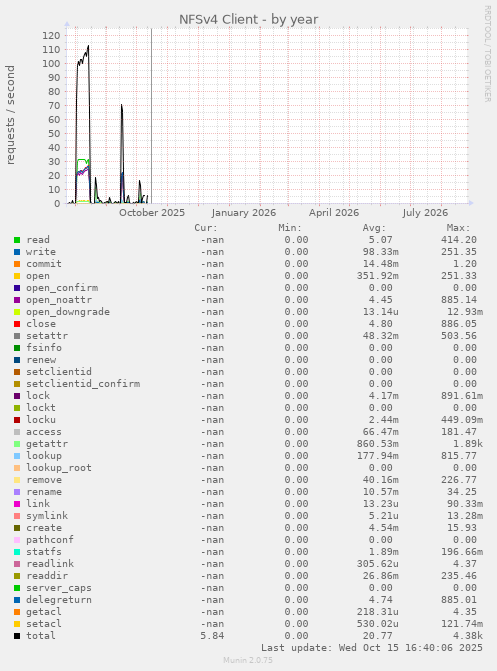The height and width of the screenshot is (671, 497).
Task: Click the green read legend color swatch
Action: [x=17, y=240]
